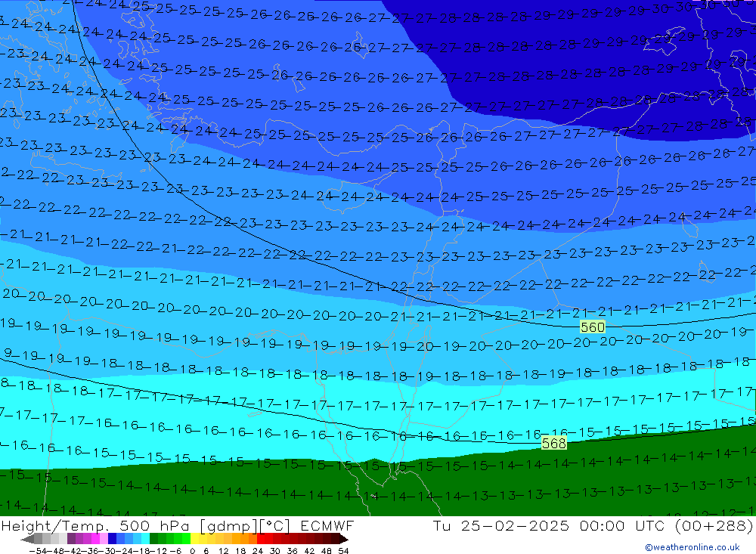Click the left arrow end of color scale

point(27,539)
